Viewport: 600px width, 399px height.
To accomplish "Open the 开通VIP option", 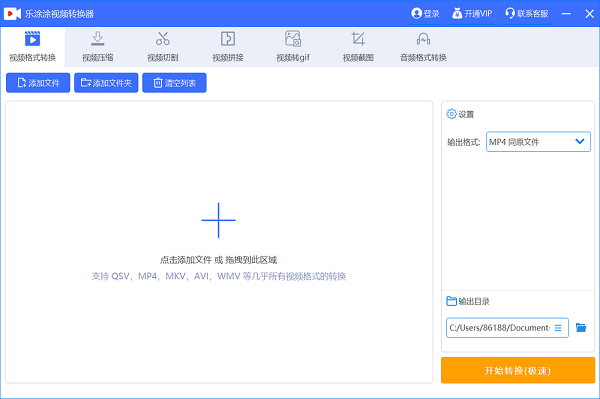I will (472, 14).
